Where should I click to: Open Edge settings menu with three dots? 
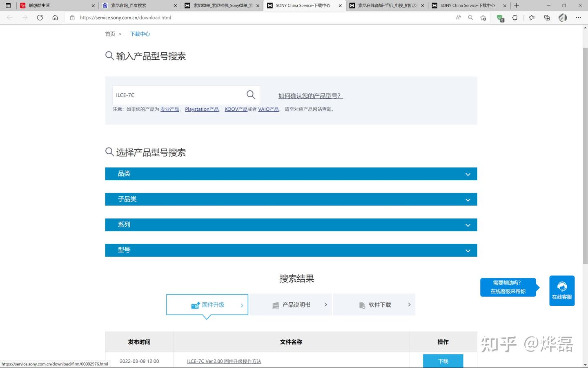pyautogui.click(x=579, y=18)
